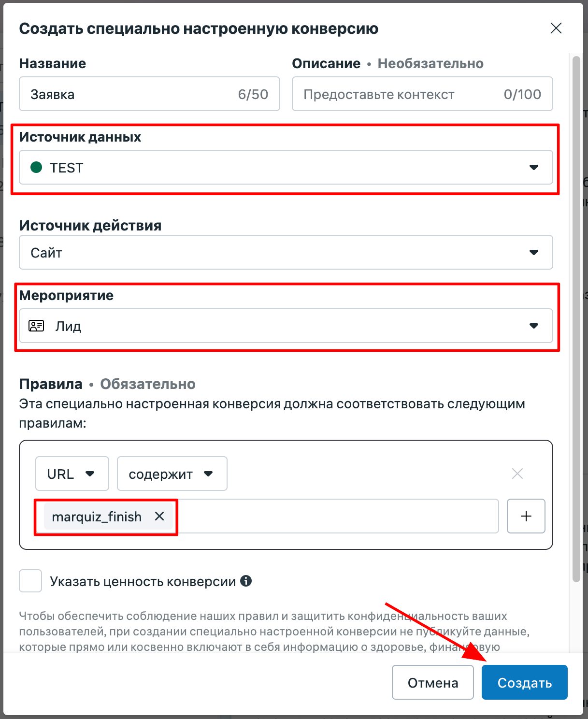Open the URL parameter dropdown
Viewport: 588px width, 719px height.
[72, 474]
